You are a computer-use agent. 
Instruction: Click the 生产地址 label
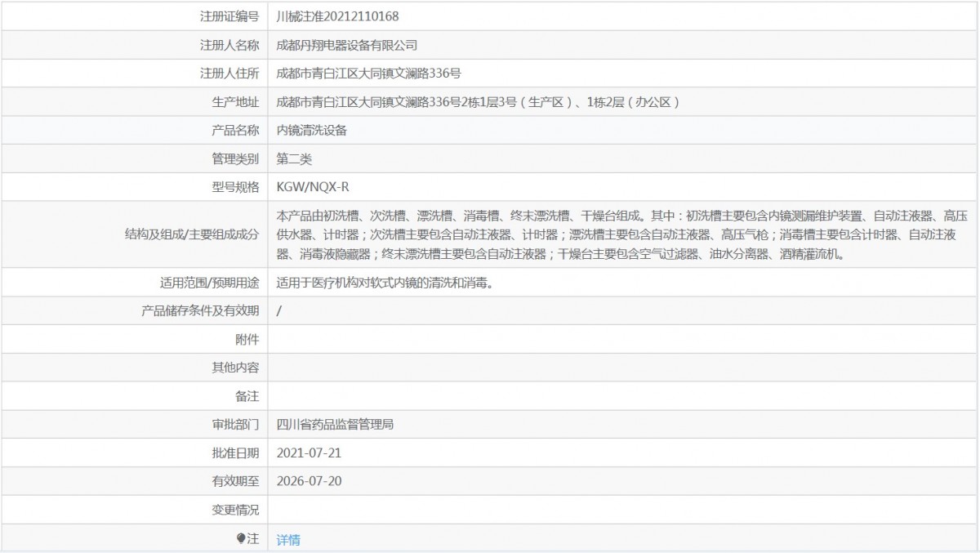[x=235, y=101]
